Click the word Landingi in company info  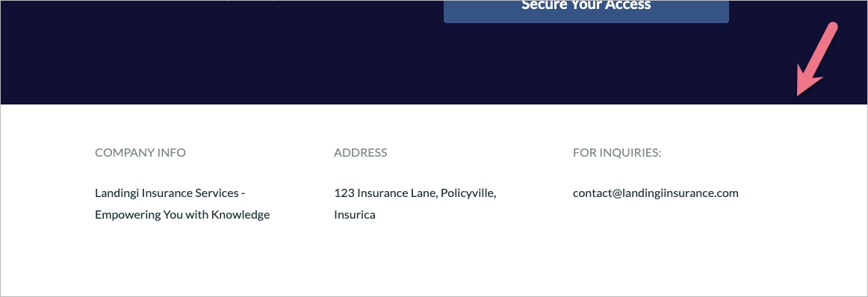pyautogui.click(x=117, y=193)
